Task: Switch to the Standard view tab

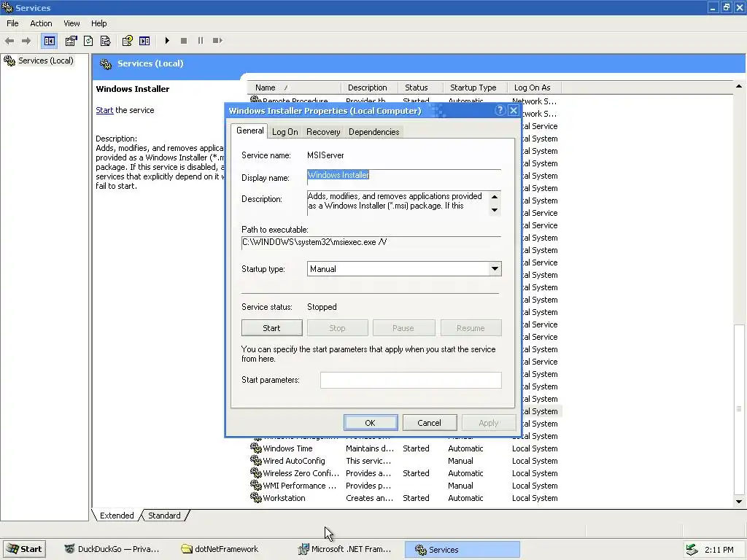Action: click(x=164, y=516)
